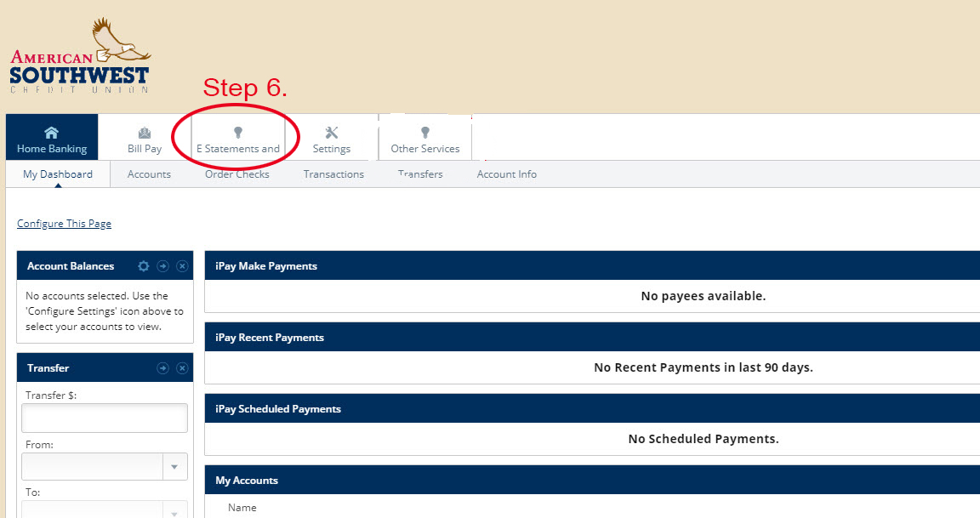980x518 pixels.
Task: View the Transactions submenu
Action: coord(333,174)
